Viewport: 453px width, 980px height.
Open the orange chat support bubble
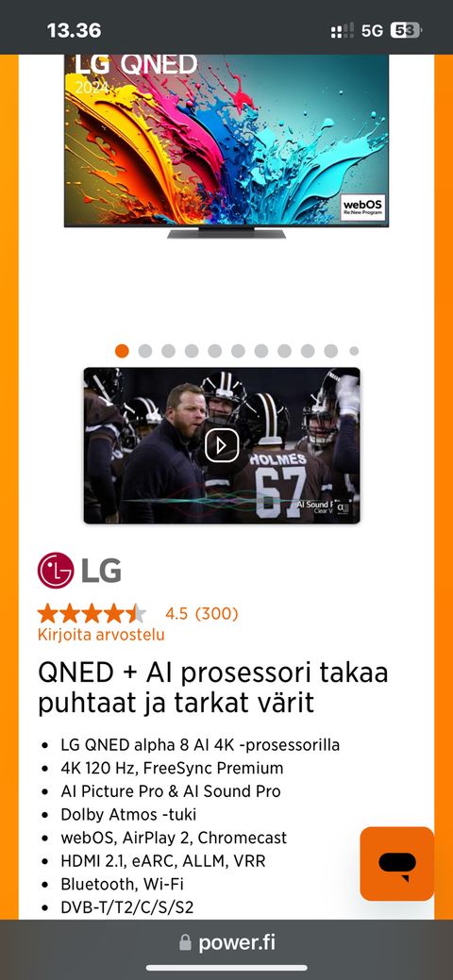click(396, 863)
